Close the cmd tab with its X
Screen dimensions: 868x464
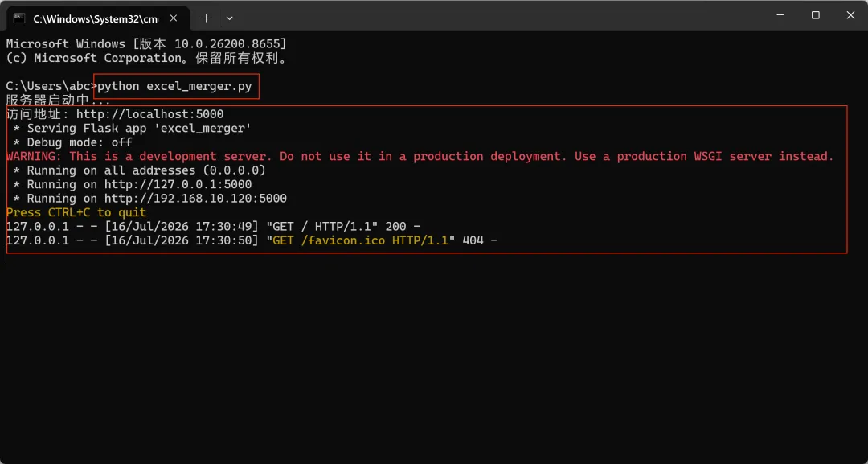pyautogui.click(x=174, y=18)
